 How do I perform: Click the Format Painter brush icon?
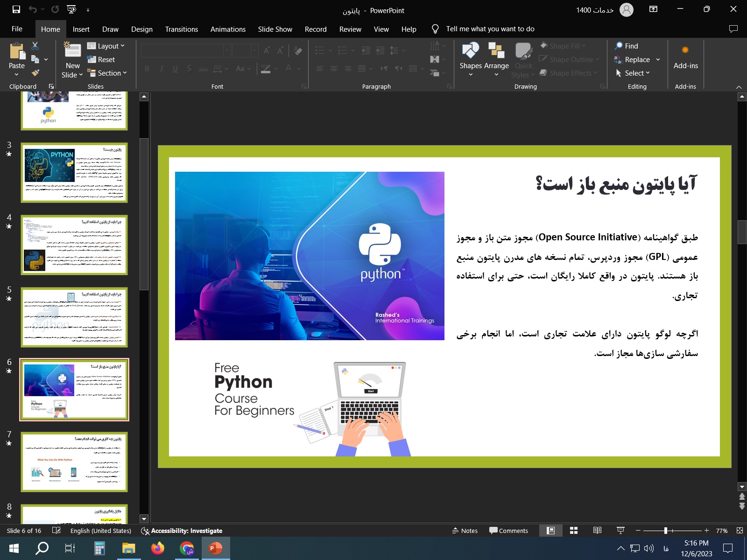point(35,73)
